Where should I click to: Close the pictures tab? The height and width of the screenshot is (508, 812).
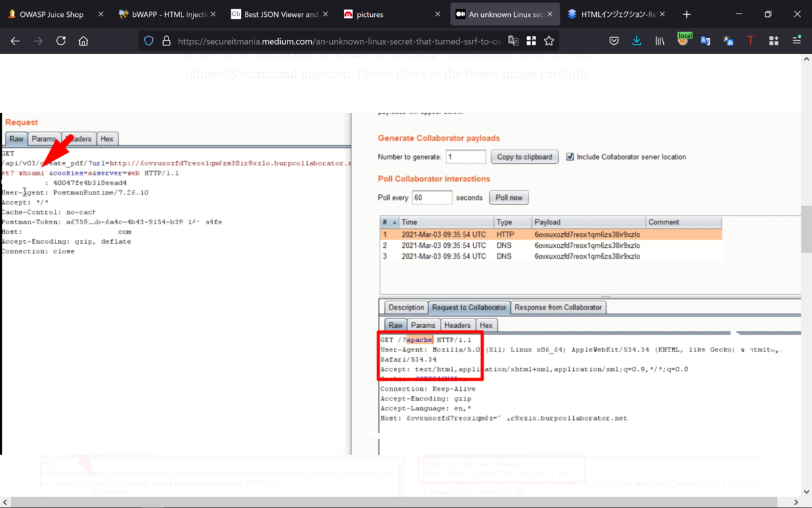[x=438, y=14]
